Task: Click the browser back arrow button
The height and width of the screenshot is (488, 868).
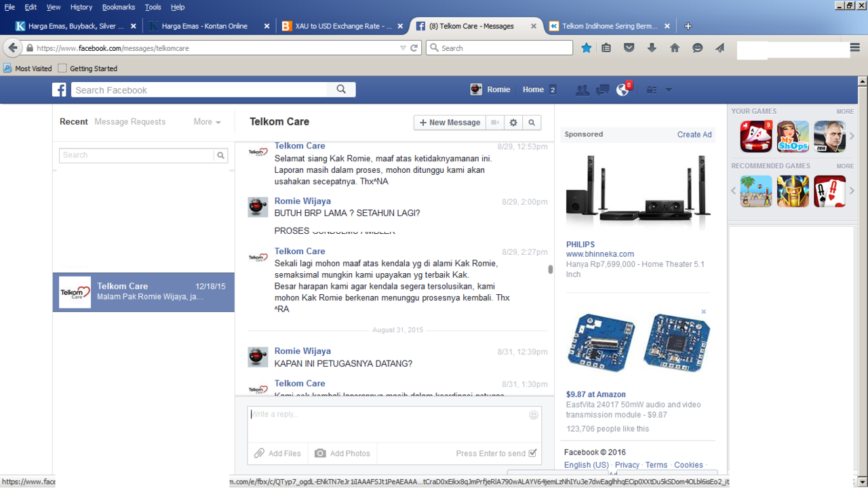Action: pyautogui.click(x=13, y=48)
